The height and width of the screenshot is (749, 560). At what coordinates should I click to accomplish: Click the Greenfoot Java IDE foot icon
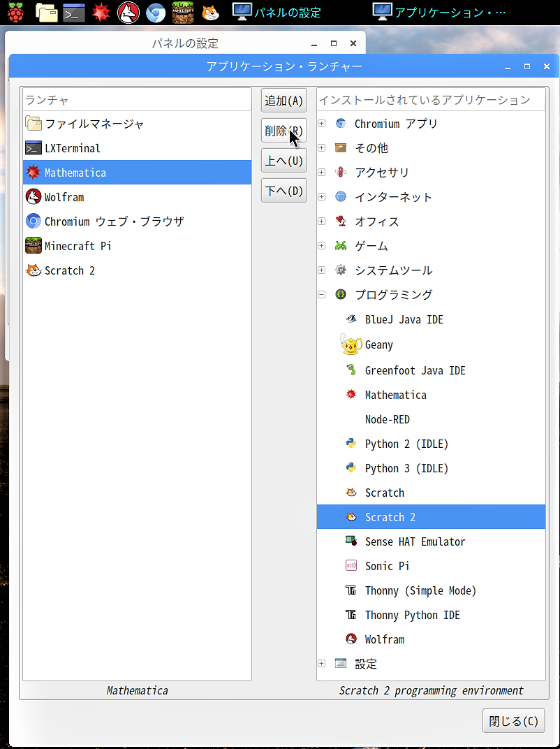click(x=351, y=370)
